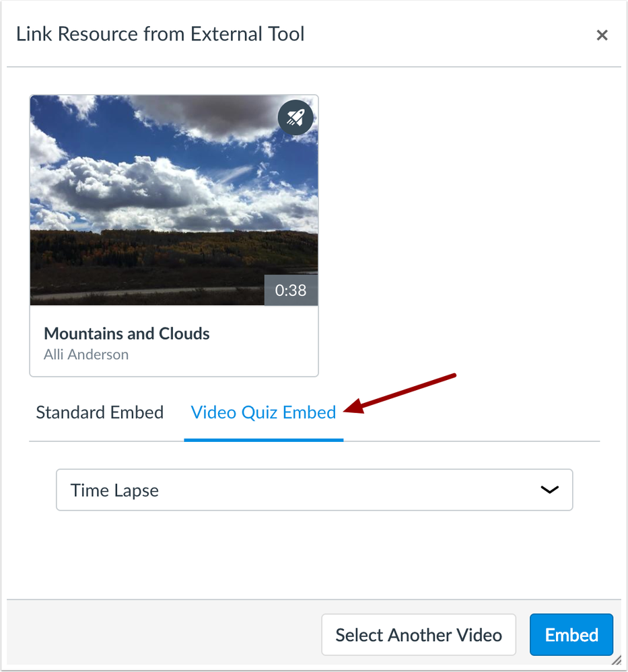This screenshot has height=672, width=628.
Task: Click the 0:38 duration badge
Action: click(x=291, y=291)
